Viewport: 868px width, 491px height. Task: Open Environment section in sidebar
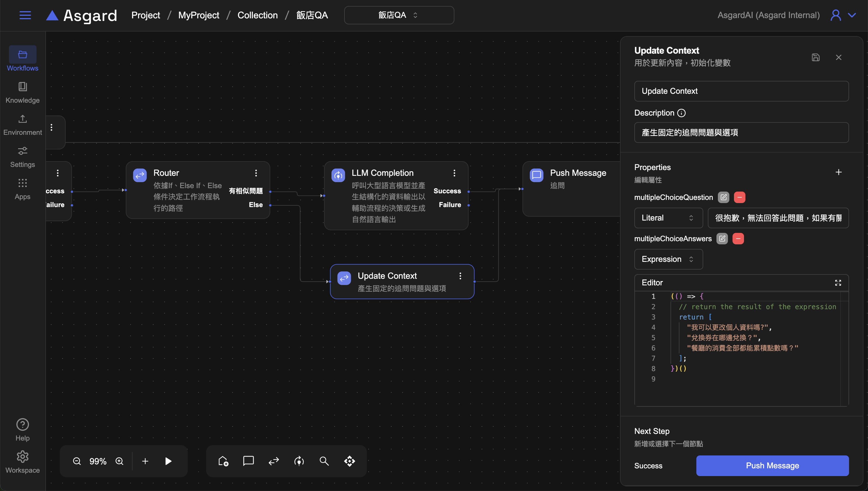pos(23,124)
